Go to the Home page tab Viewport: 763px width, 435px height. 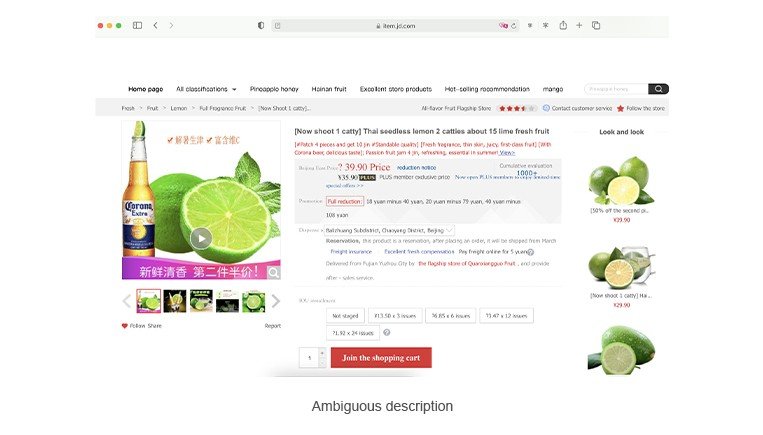coord(145,89)
